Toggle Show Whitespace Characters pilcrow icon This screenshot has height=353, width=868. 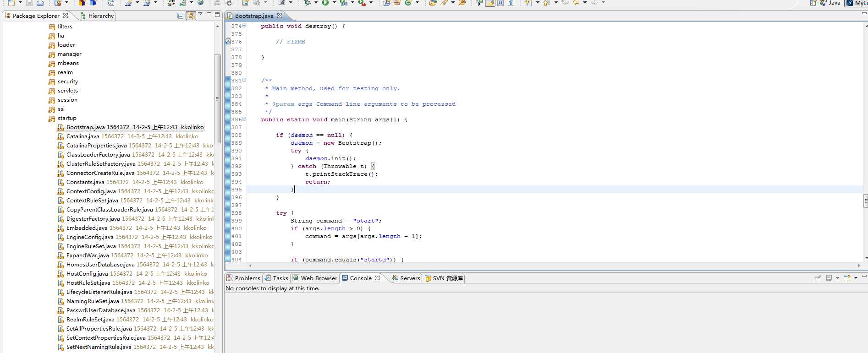click(x=511, y=3)
